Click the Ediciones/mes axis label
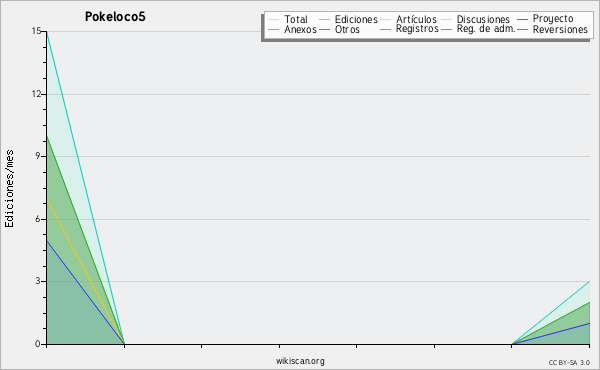Image resolution: width=600 pixels, height=370 pixels. tap(9, 189)
